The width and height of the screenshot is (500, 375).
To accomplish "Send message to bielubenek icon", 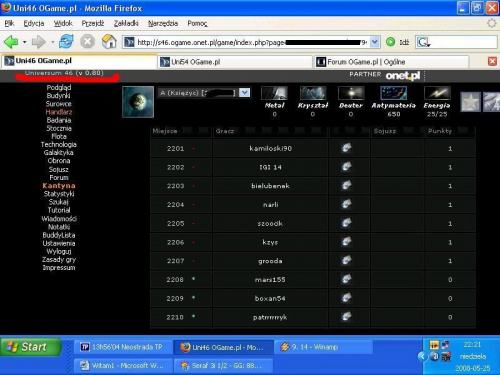I will tap(347, 185).
